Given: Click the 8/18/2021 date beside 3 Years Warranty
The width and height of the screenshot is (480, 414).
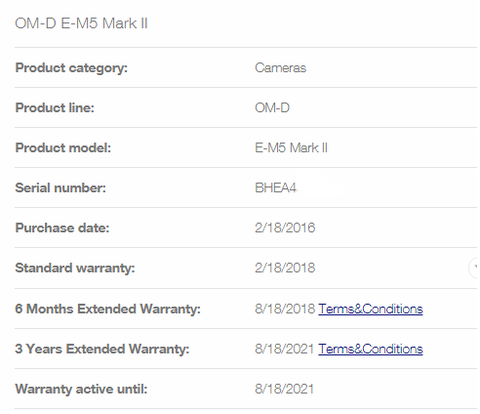Looking at the screenshot, I should (x=284, y=349).
